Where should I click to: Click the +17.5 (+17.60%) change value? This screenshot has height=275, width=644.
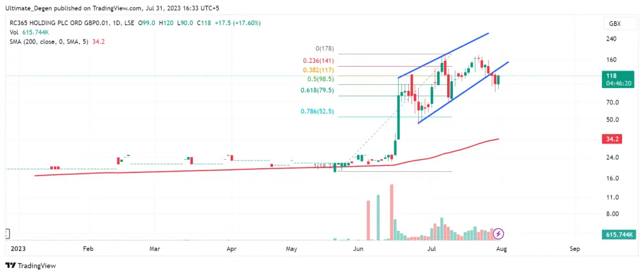tap(237, 23)
